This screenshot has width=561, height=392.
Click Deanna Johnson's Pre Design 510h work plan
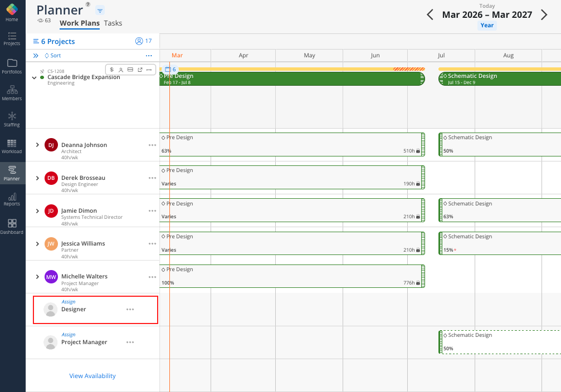click(x=292, y=145)
